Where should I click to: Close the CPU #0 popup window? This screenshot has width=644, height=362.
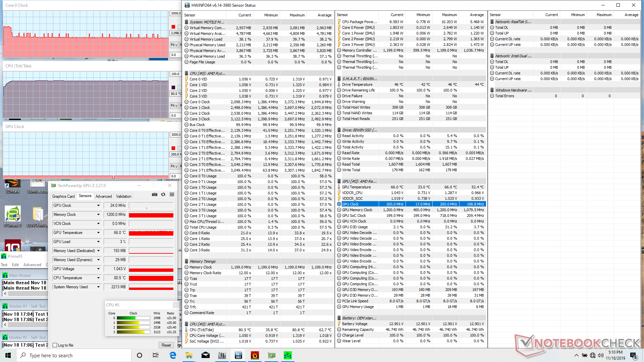pyautogui.click(x=175, y=305)
